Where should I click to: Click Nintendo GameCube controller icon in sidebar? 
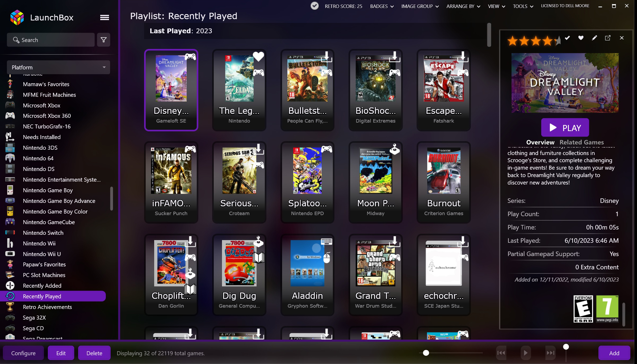coord(10,222)
